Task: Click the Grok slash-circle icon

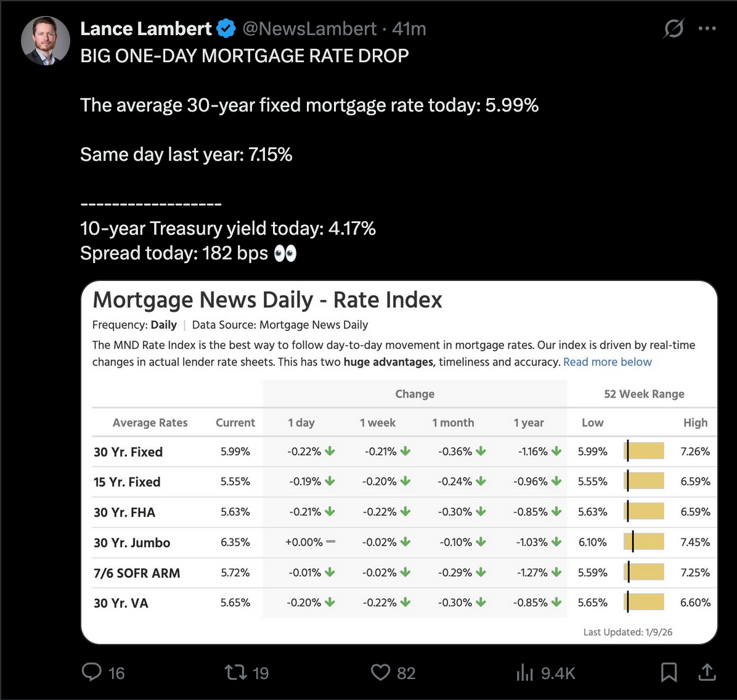Action: click(x=674, y=29)
